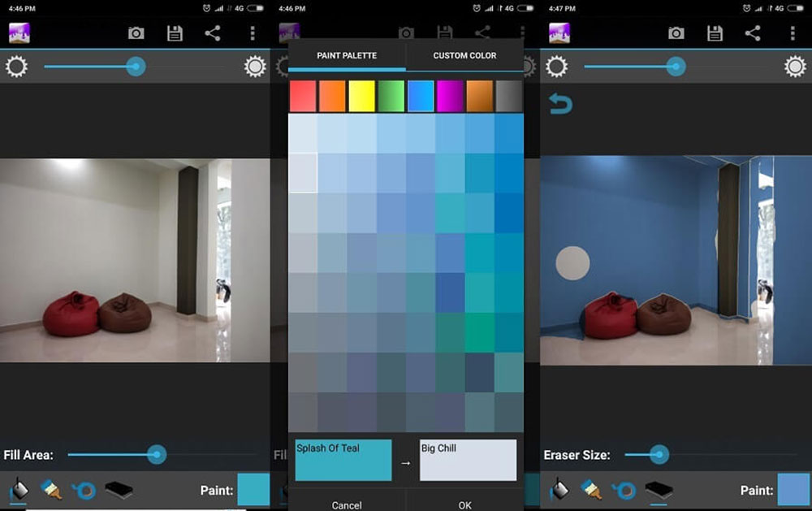Image resolution: width=812 pixels, height=511 pixels.
Task: Click the Fill Area slider handle
Action: click(157, 454)
